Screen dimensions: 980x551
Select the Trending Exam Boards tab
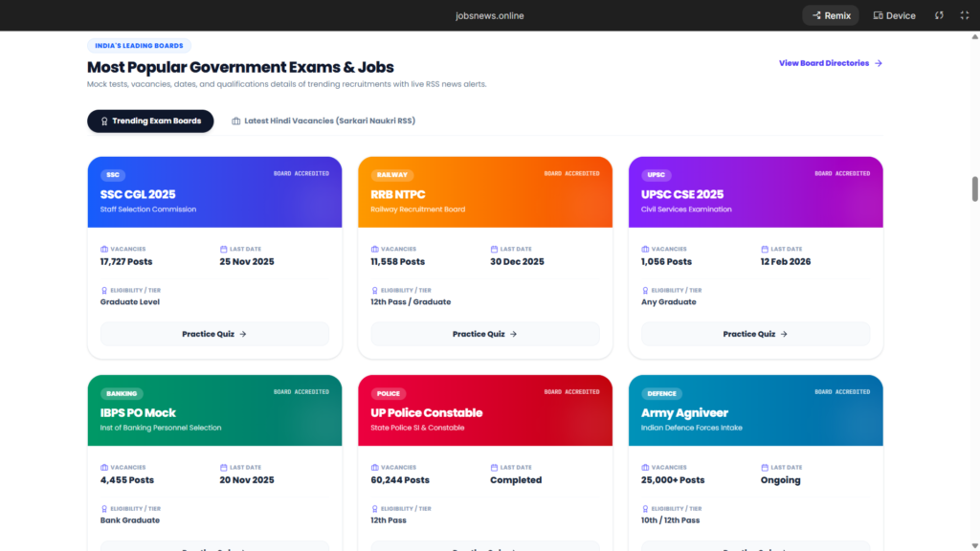click(150, 121)
